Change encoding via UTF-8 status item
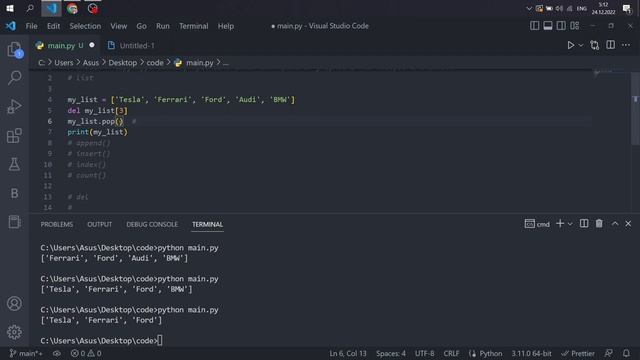The height and width of the screenshot is (360, 640). pos(424,353)
